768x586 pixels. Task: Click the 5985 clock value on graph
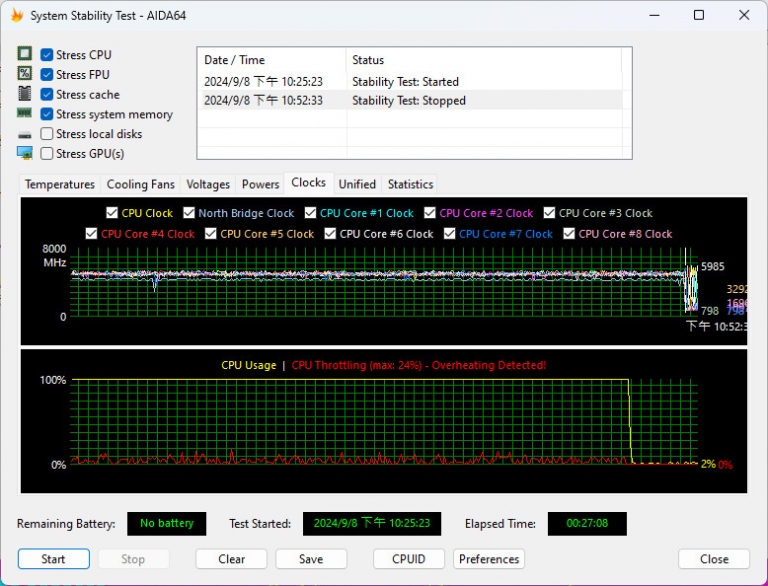click(713, 267)
